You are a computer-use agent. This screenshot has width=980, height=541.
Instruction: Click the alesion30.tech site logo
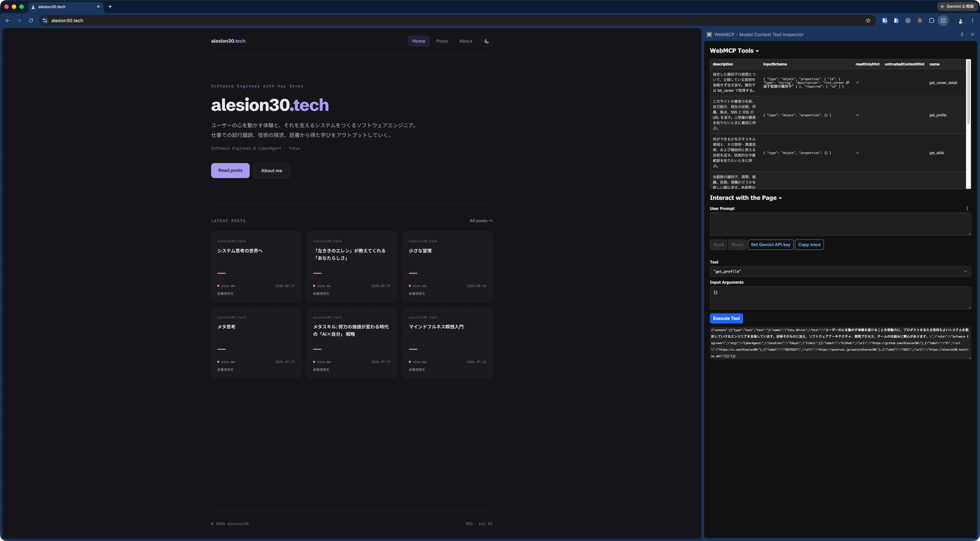coord(228,41)
